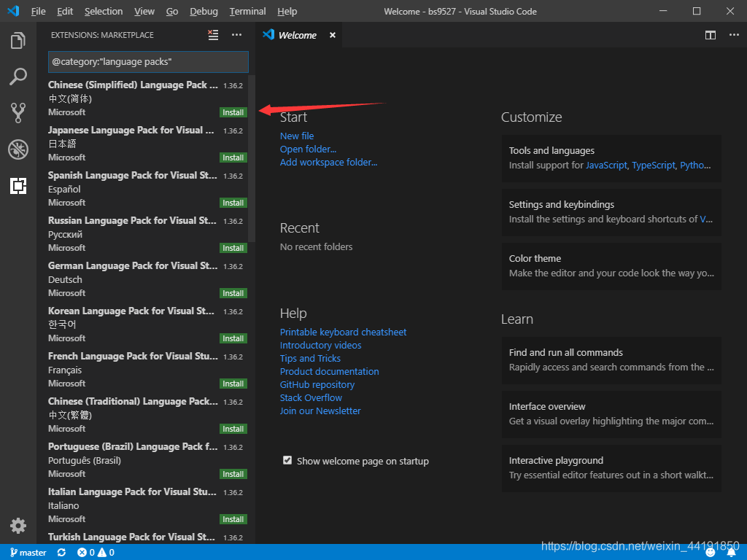Click Join our Newsletter link
747x560 pixels.
(x=320, y=411)
